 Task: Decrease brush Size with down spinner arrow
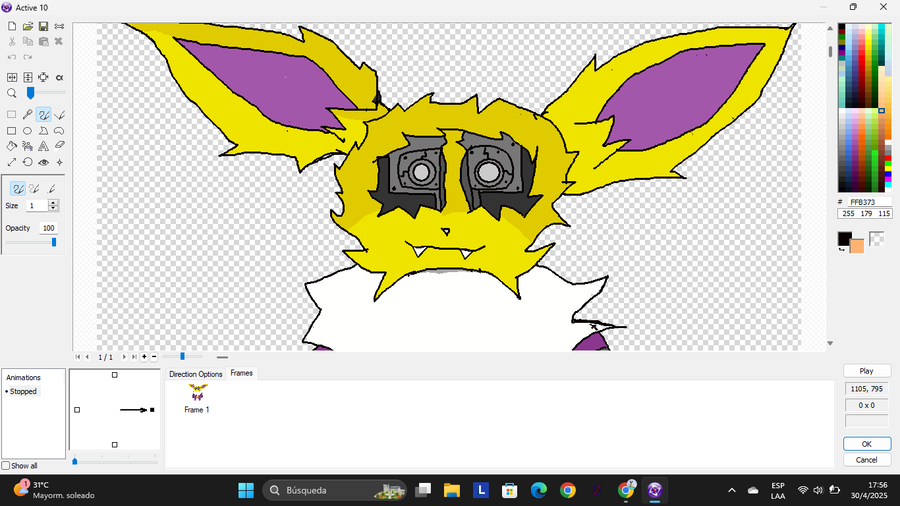pos(53,208)
